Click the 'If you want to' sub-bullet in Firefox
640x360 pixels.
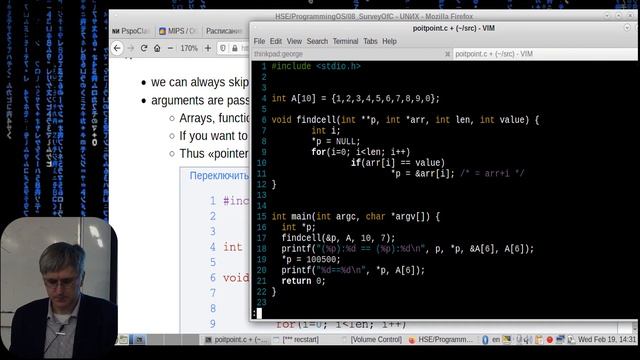pos(213,136)
